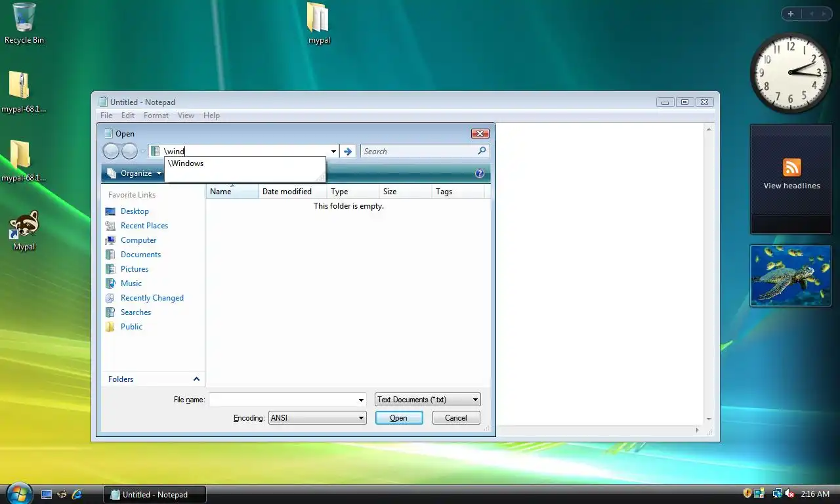Open Notepad Edit menu

pyautogui.click(x=128, y=115)
